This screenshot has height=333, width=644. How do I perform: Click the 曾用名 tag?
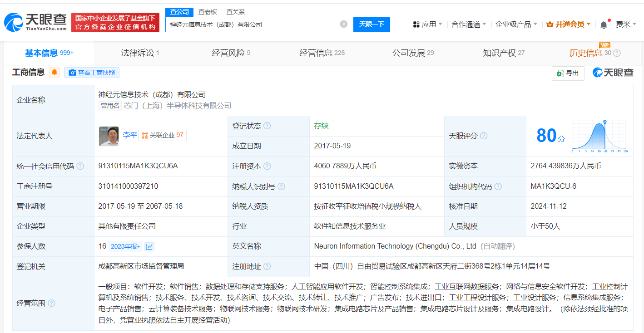click(x=110, y=106)
